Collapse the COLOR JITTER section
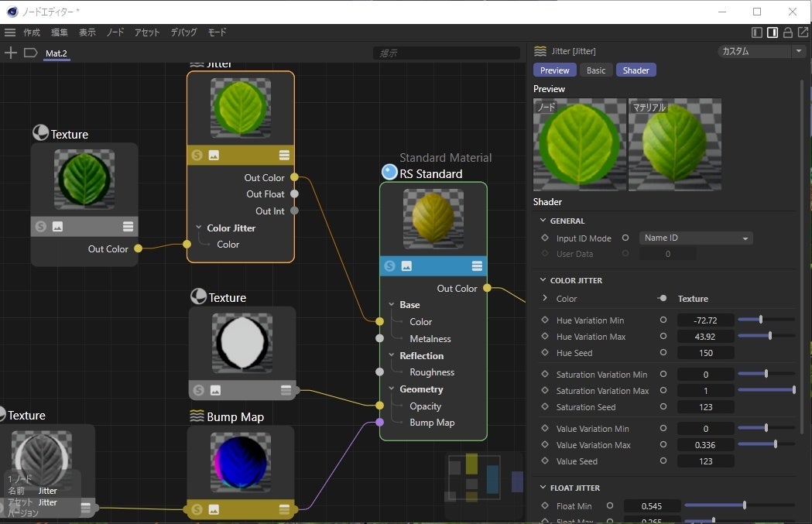Viewport: 812px width, 524px height. click(x=543, y=280)
